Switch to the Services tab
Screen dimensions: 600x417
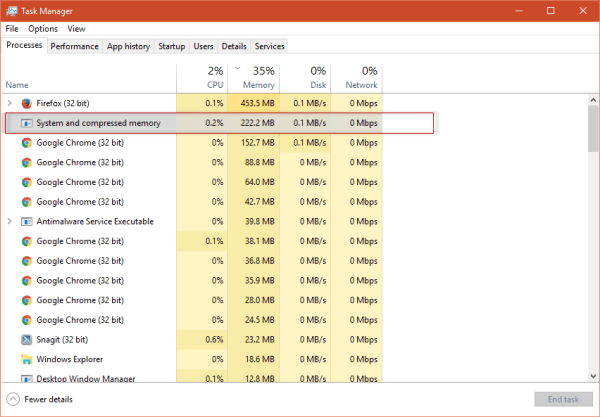[x=269, y=46]
